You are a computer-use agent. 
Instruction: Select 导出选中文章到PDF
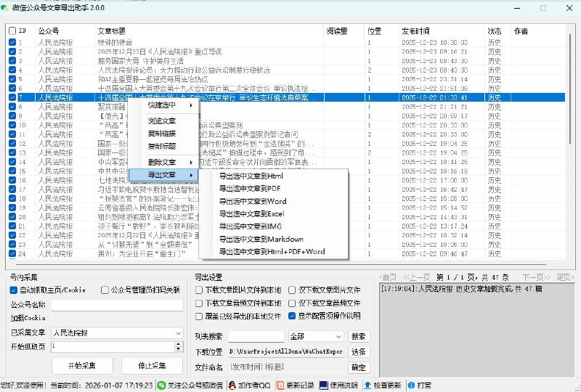274,189
